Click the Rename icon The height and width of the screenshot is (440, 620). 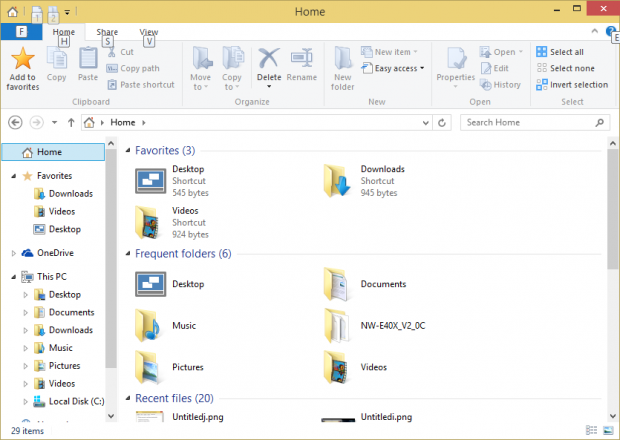tap(302, 58)
